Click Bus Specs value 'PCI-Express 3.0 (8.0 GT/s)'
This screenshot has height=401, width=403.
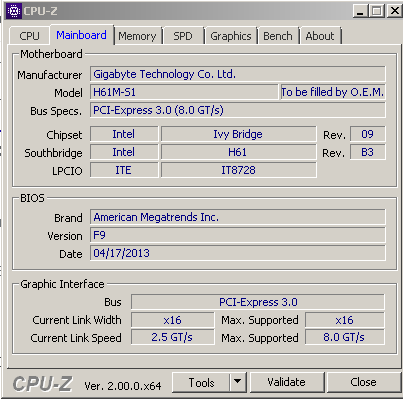click(238, 110)
